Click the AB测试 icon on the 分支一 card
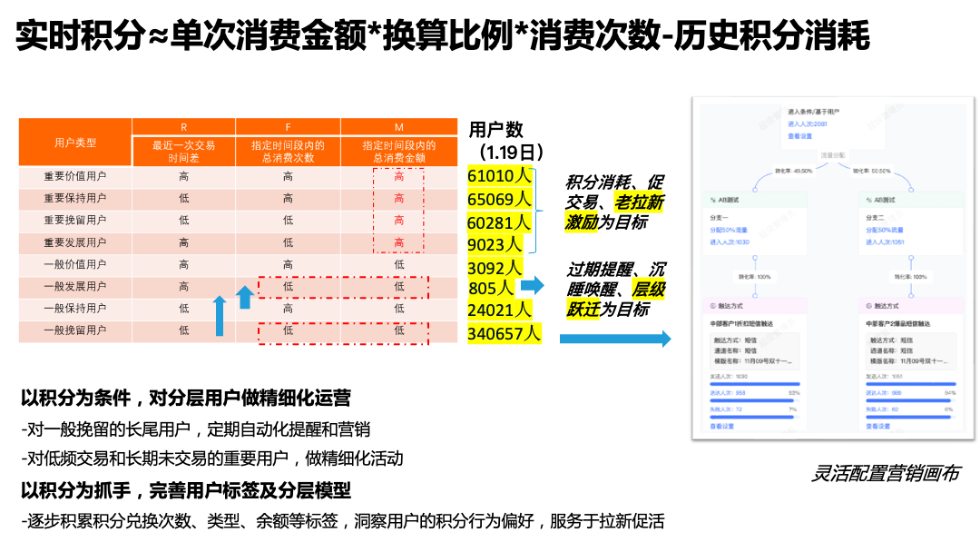Screen dimensions: 980x552 pos(713,200)
